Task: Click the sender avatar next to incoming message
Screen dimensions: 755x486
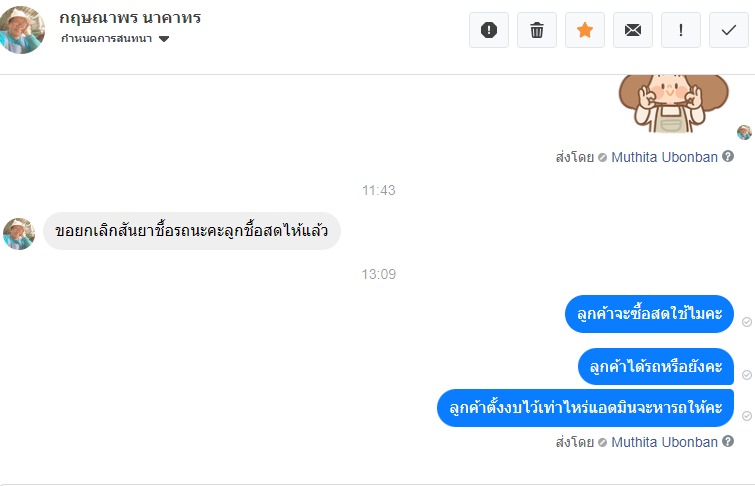Action: 19,233
